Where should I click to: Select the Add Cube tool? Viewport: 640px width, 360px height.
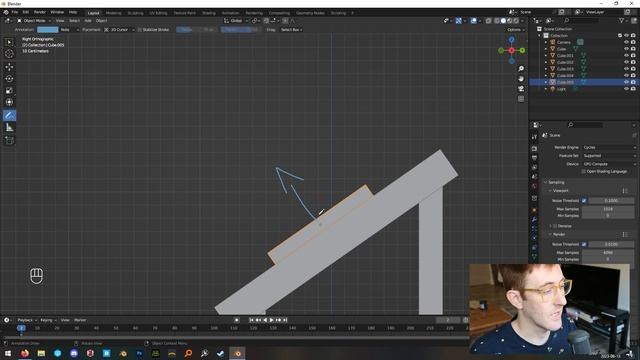point(9,140)
